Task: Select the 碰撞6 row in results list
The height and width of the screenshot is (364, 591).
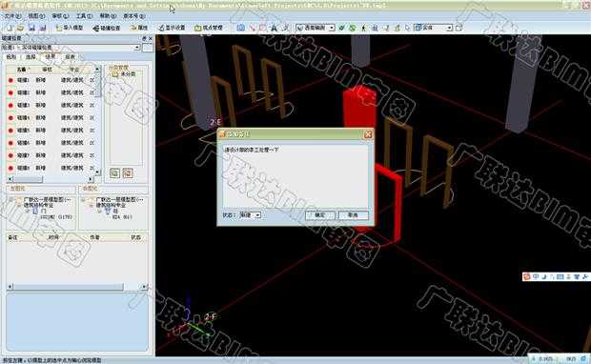Action: pos(51,143)
